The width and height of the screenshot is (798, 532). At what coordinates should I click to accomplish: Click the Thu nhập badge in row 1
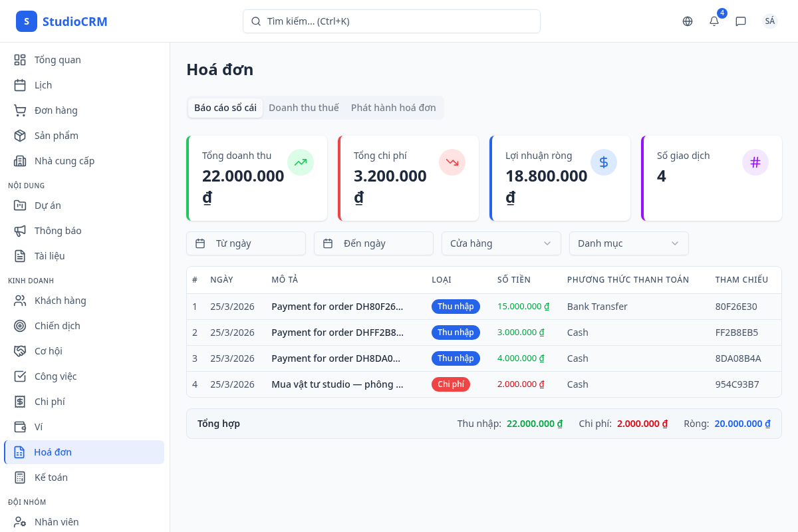coord(456,307)
